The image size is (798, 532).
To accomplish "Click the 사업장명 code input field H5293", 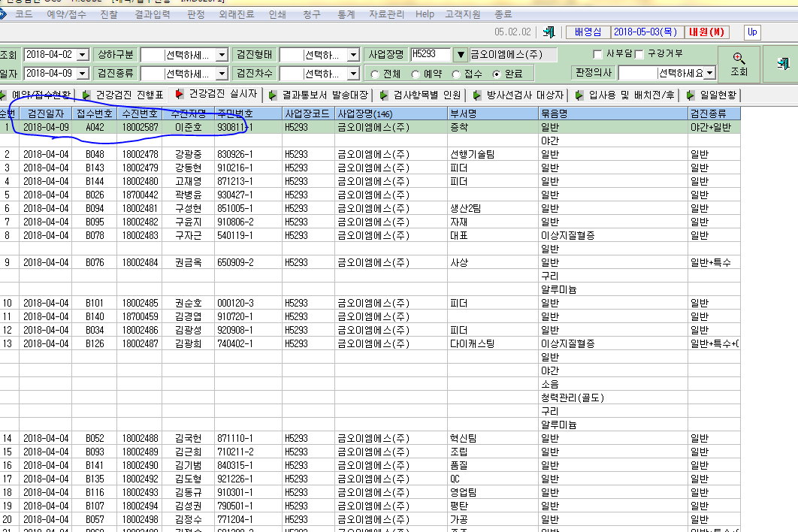I will tap(431, 54).
